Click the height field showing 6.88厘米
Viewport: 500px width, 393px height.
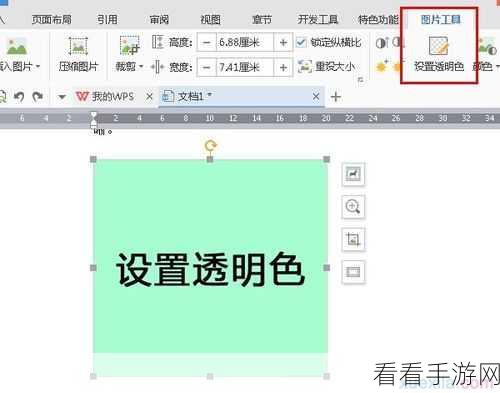pyautogui.click(x=245, y=42)
